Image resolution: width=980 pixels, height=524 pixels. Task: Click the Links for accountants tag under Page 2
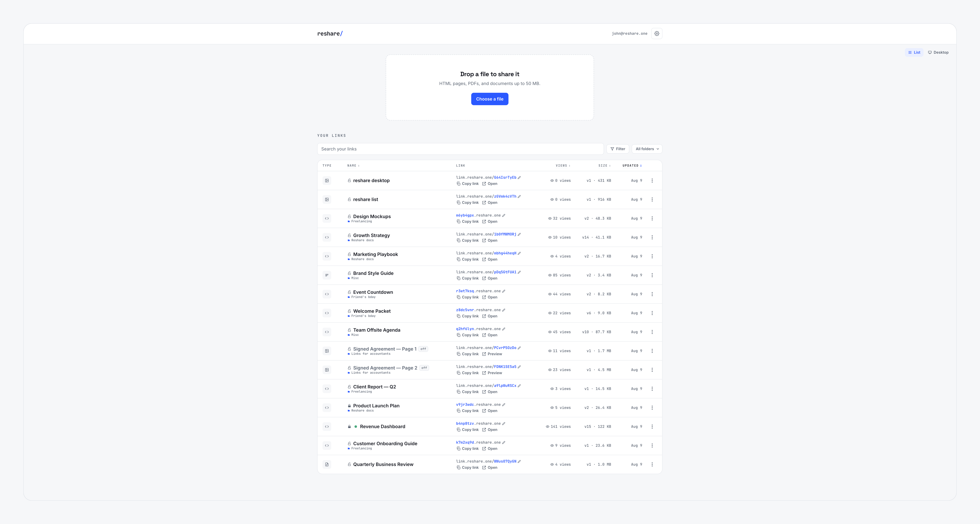point(369,373)
